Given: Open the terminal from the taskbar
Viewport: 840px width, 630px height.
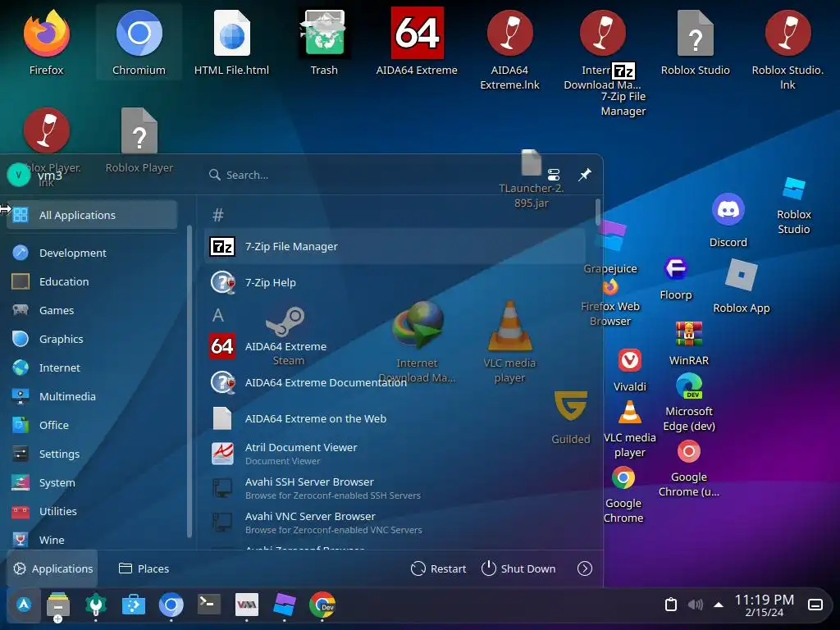Looking at the screenshot, I should [x=208, y=605].
